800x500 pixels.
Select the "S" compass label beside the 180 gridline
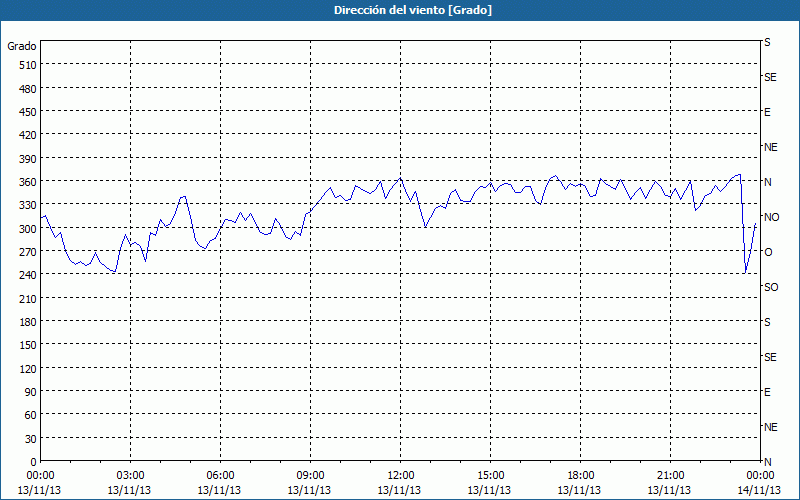point(767,322)
